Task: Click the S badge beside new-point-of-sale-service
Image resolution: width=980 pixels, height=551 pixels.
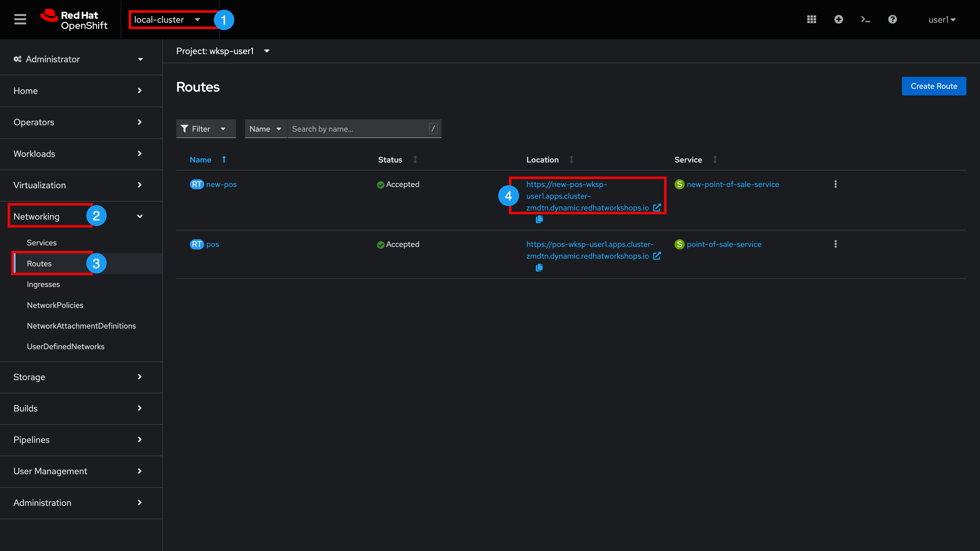Action: click(679, 184)
